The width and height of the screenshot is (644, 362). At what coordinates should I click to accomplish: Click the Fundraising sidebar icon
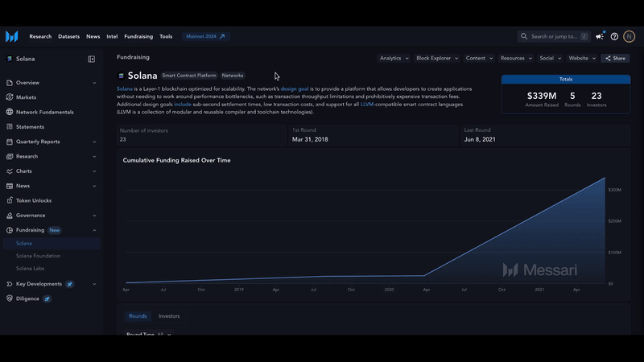click(10, 230)
